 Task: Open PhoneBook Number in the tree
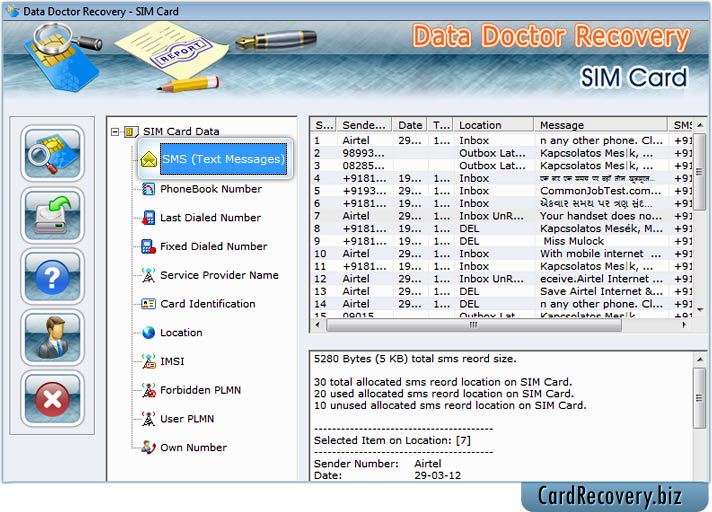[x=211, y=189]
